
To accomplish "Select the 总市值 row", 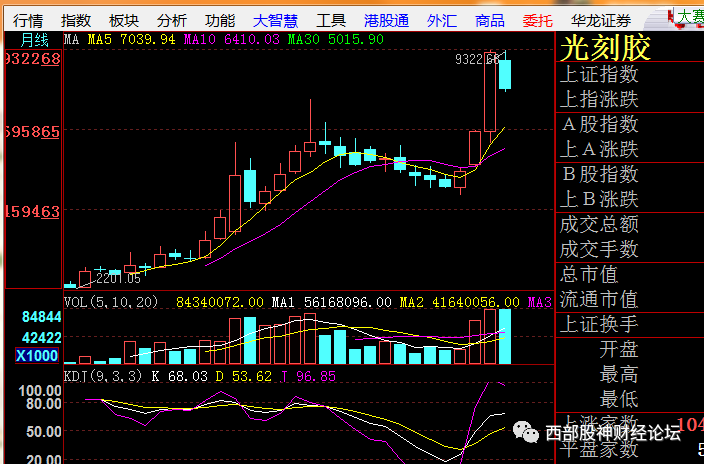I will click(630, 274).
